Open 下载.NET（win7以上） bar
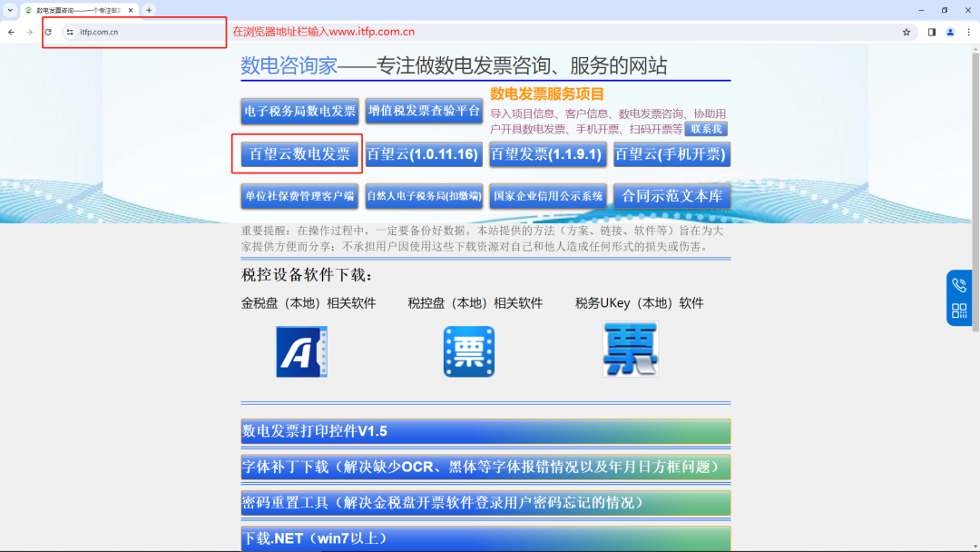This screenshot has height=552, width=980. [x=485, y=538]
